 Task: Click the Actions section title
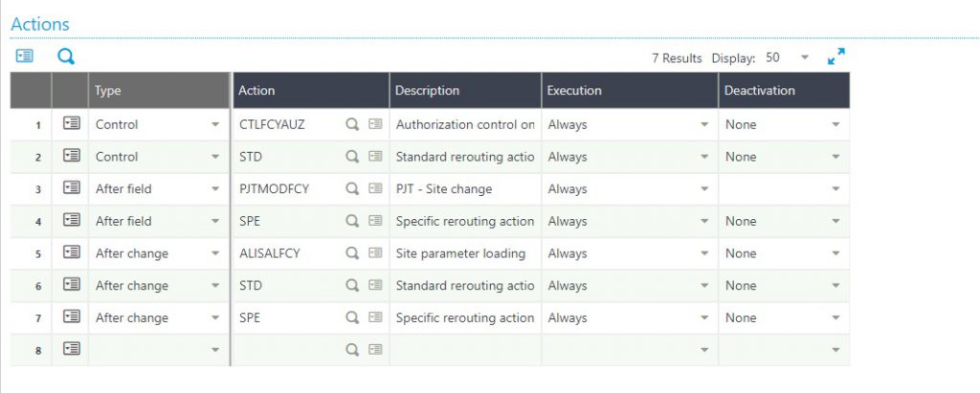coord(40,24)
